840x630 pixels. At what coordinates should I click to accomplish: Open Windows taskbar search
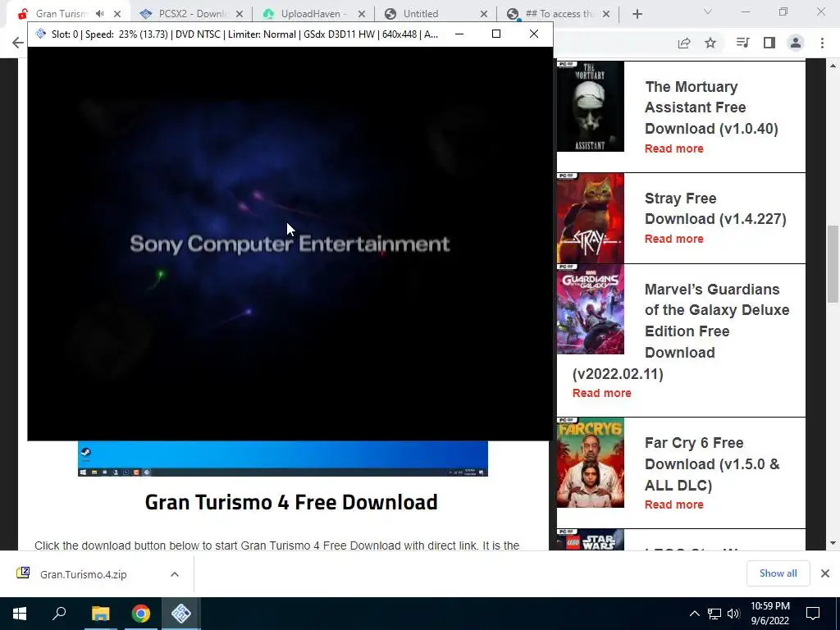[x=59, y=614]
